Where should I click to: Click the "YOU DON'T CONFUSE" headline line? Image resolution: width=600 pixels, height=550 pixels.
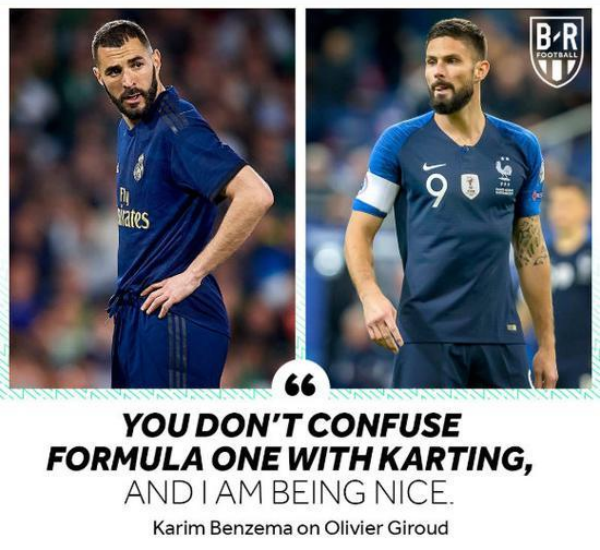[292, 425]
